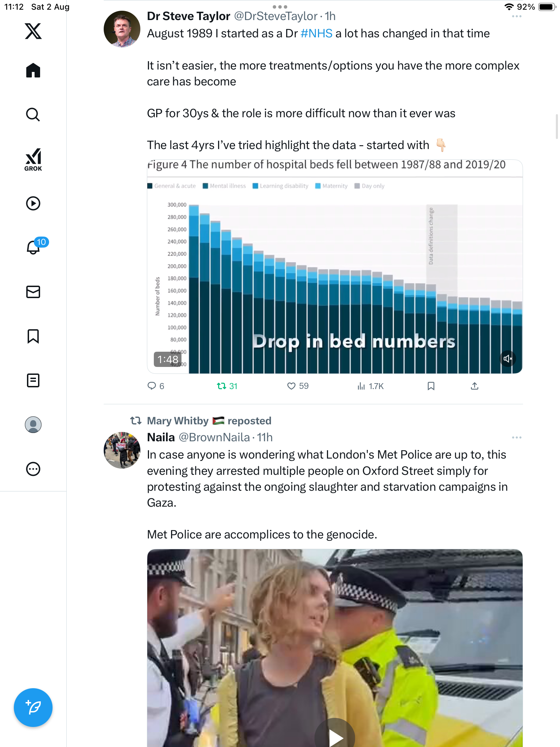Open more options for Dr Steve Taylor's post
This screenshot has height=747, width=560.
[516, 16]
